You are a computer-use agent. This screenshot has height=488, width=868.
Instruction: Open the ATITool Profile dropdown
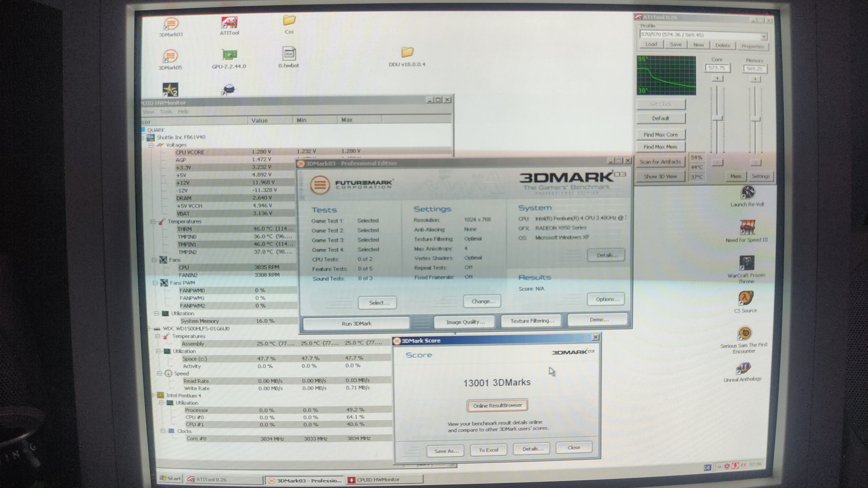[764, 36]
